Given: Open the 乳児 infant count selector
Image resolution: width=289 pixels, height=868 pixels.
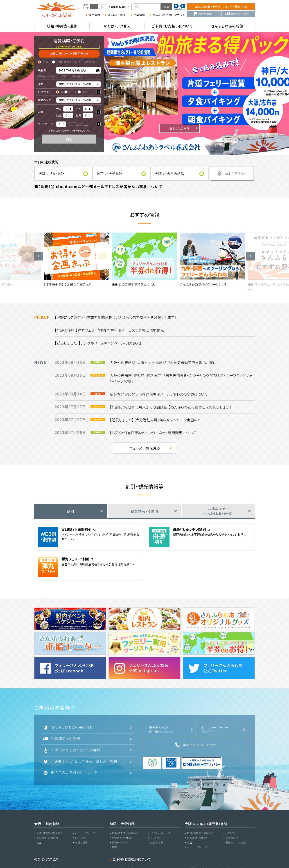Looking at the screenshot, I should (88, 115).
